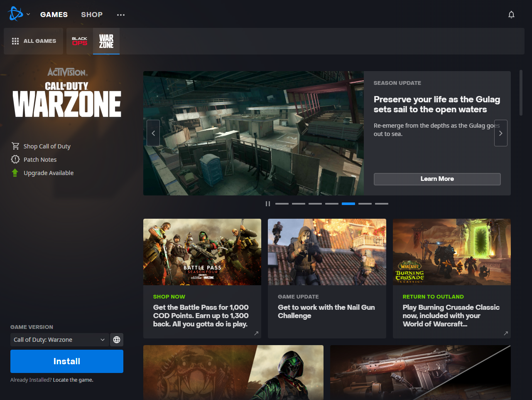This screenshot has height=400, width=532.
Task: Select the highlighted fifth carousel indicator
Action: point(348,204)
